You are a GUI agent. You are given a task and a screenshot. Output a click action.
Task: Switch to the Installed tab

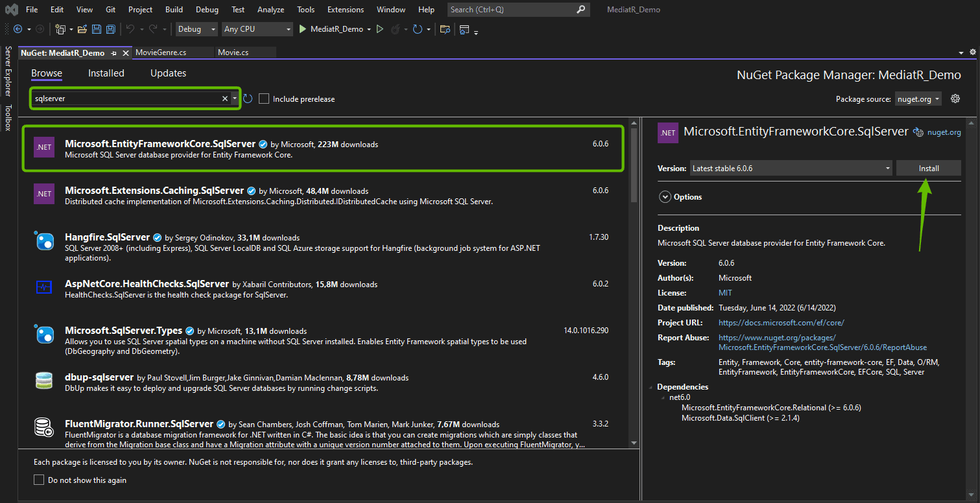[106, 73]
